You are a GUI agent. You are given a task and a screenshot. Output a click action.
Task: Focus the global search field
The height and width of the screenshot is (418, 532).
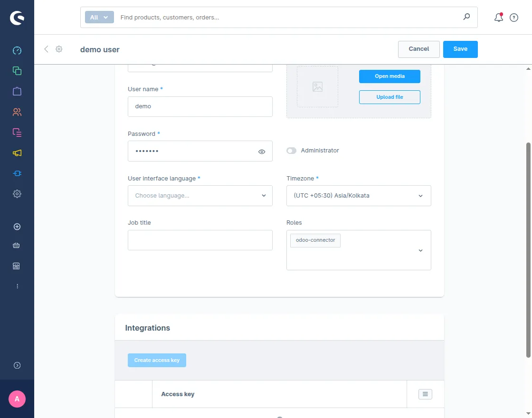pos(288,17)
